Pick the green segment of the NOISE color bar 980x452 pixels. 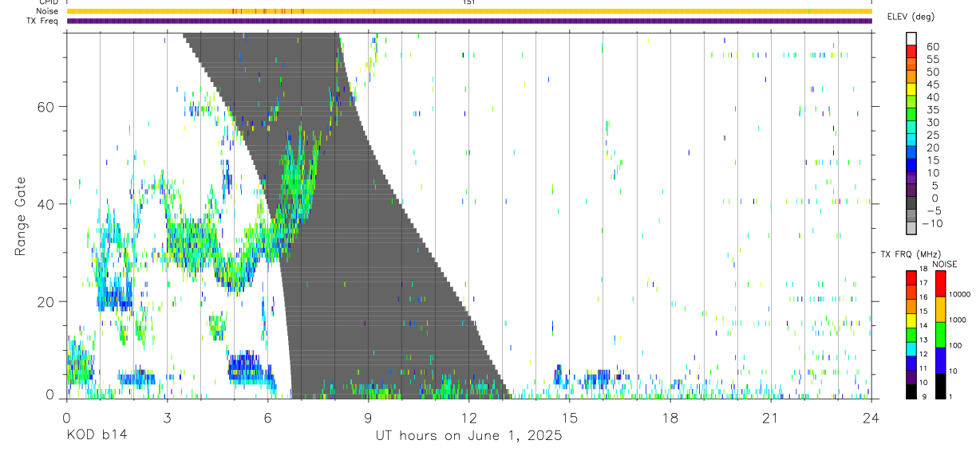[x=940, y=334]
